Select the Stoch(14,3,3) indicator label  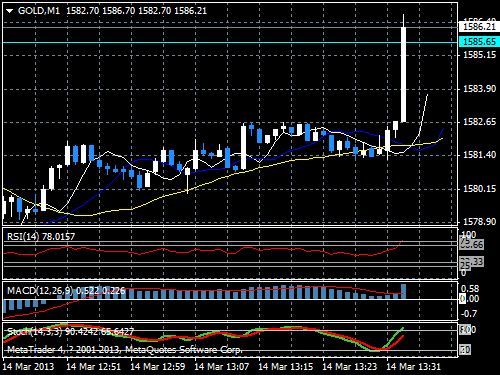pos(70,331)
